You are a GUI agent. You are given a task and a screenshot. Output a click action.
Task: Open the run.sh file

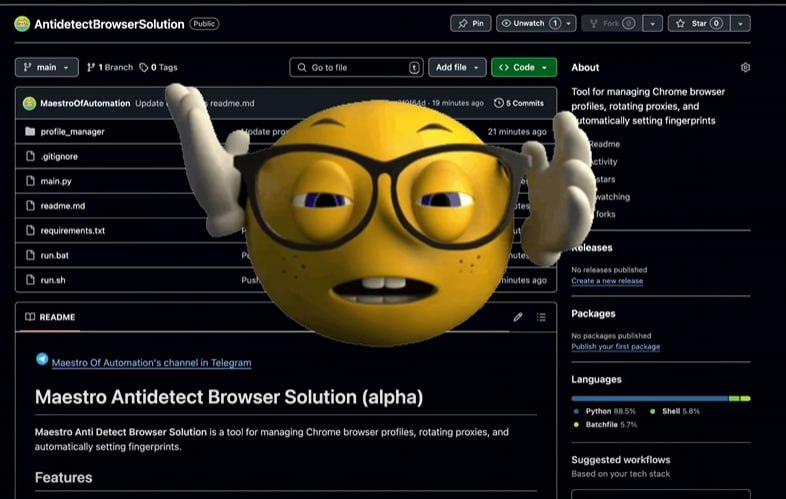(53, 280)
